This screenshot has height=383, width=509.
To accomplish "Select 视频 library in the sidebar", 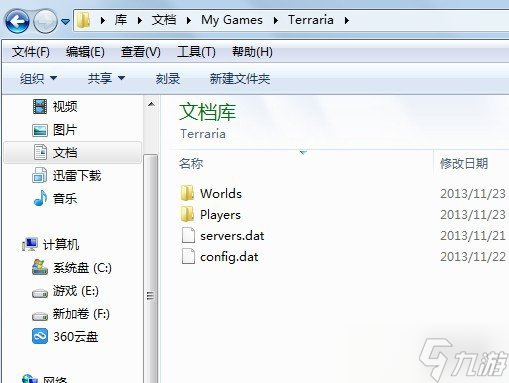I will [65, 107].
